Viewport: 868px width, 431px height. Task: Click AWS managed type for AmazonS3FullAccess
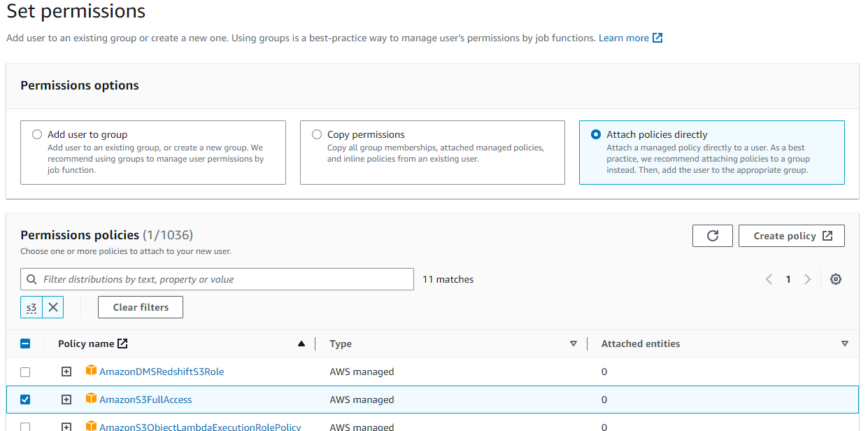tap(362, 400)
